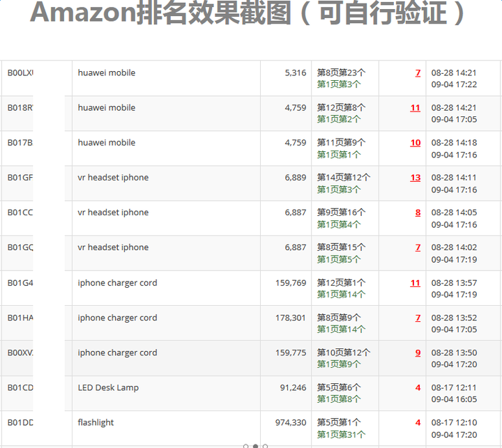502x448 pixels.
Task: Click original rank '第14页第12个'
Action: [x=344, y=178]
